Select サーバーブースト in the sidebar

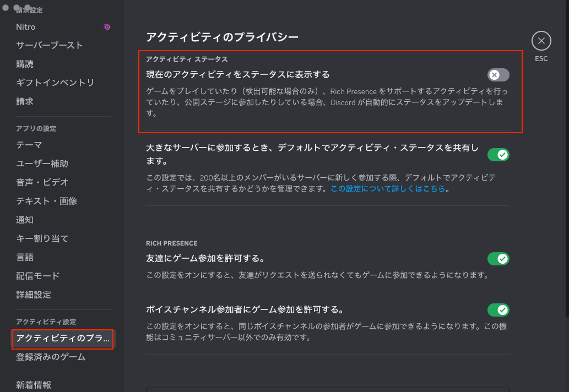point(50,45)
